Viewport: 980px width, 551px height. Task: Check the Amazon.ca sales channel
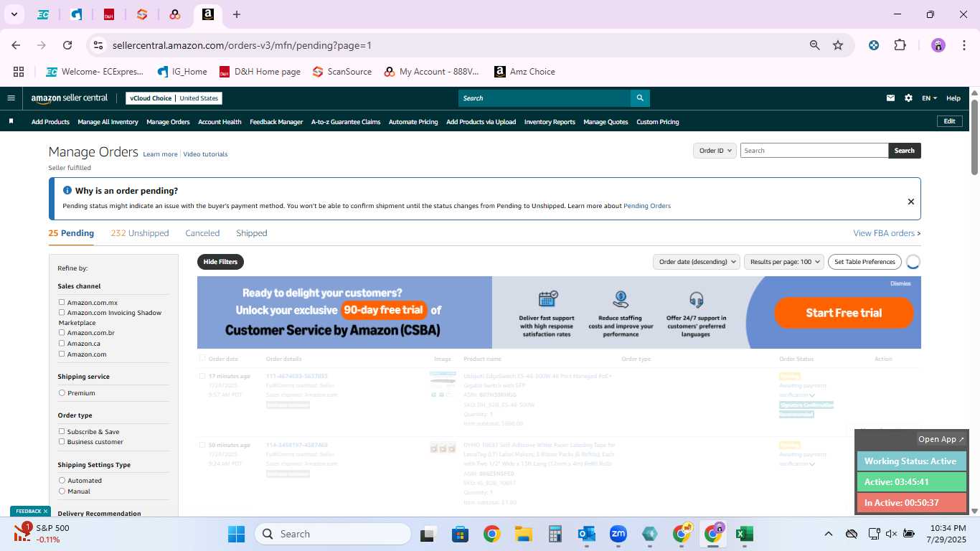click(62, 344)
